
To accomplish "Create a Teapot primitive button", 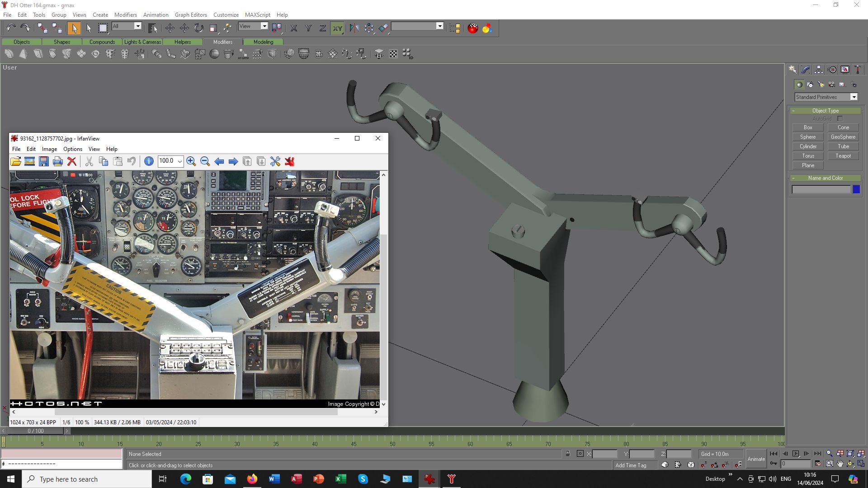I will [x=843, y=156].
